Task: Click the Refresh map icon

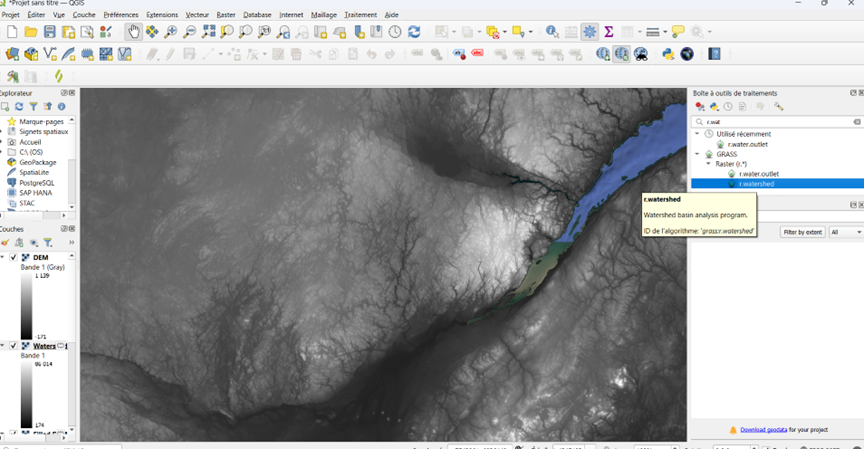Action: point(414,32)
